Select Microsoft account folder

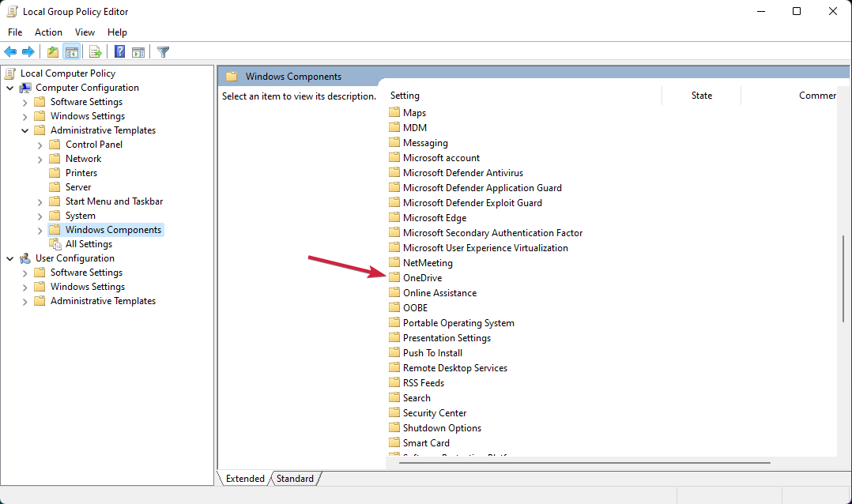pyautogui.click(x=441, y=157)
